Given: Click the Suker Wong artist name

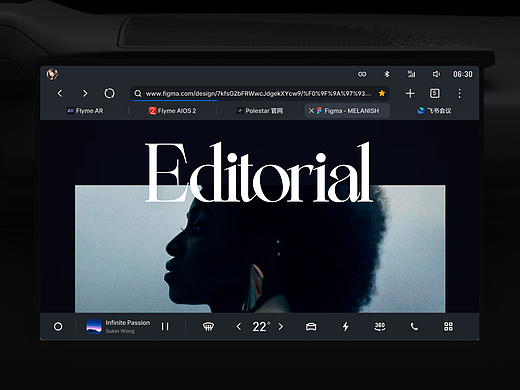Looking at the screenshot, I should (x=120, y=331).
